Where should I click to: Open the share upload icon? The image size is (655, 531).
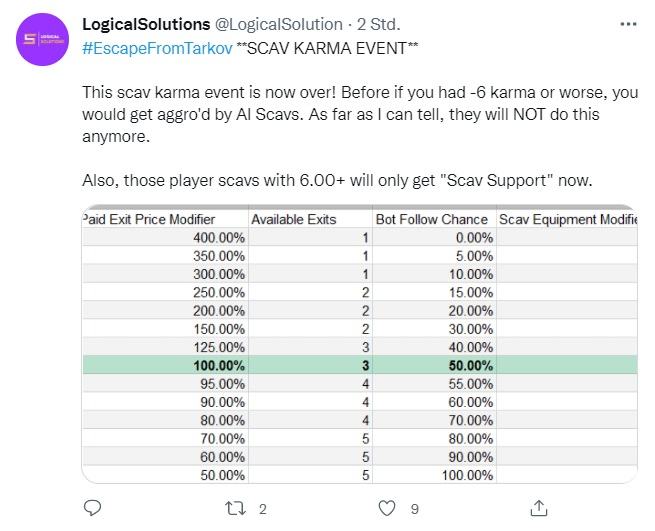(538, 508)
